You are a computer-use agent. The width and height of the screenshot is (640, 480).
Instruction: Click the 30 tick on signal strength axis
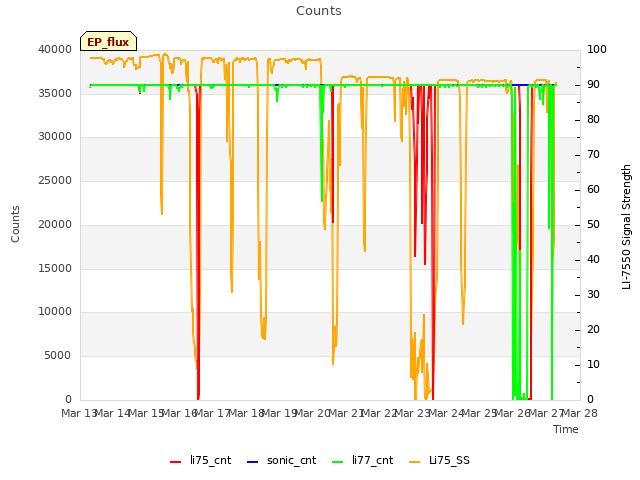(593, 295)
